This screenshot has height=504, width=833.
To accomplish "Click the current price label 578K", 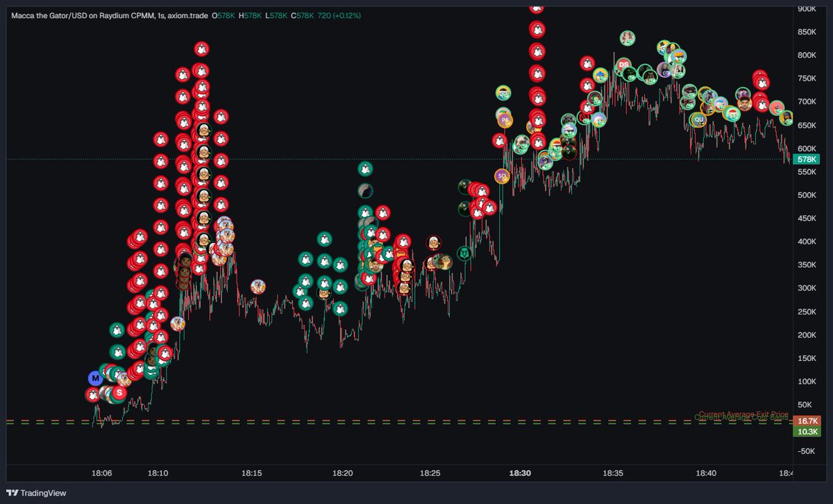I will click(807, 159).
